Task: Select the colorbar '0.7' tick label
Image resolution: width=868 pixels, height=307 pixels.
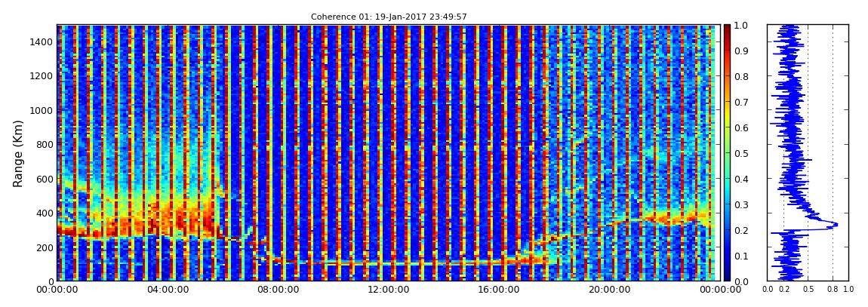Action: point(740,103)
